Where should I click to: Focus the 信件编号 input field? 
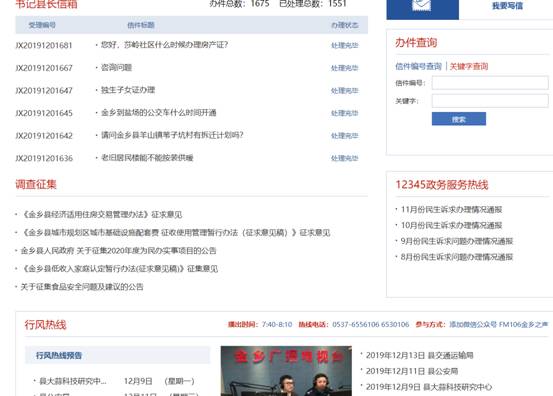(x=490, y=83)
